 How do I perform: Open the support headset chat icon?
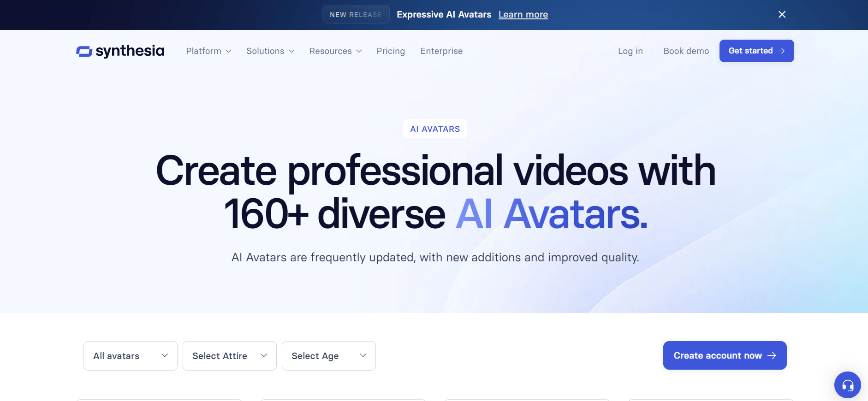(x=847, y=385)
